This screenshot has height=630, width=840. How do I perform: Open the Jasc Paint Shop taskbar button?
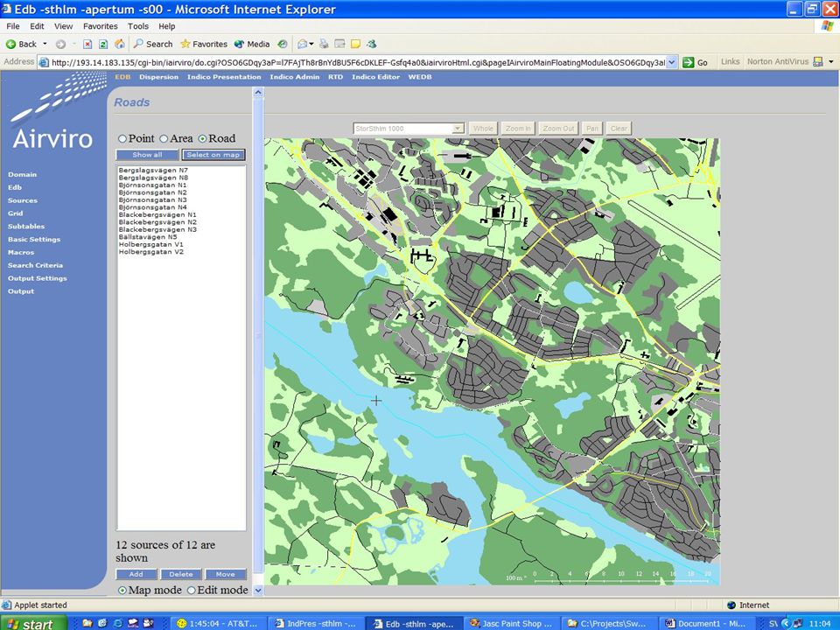tap(511, 623)
